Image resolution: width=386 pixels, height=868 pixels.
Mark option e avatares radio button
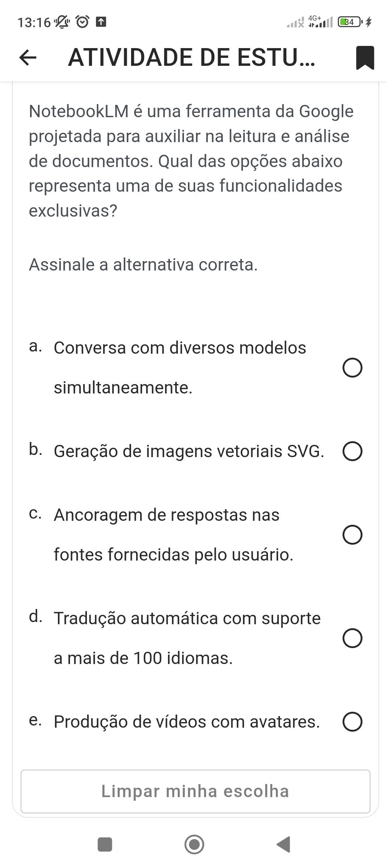352,722
